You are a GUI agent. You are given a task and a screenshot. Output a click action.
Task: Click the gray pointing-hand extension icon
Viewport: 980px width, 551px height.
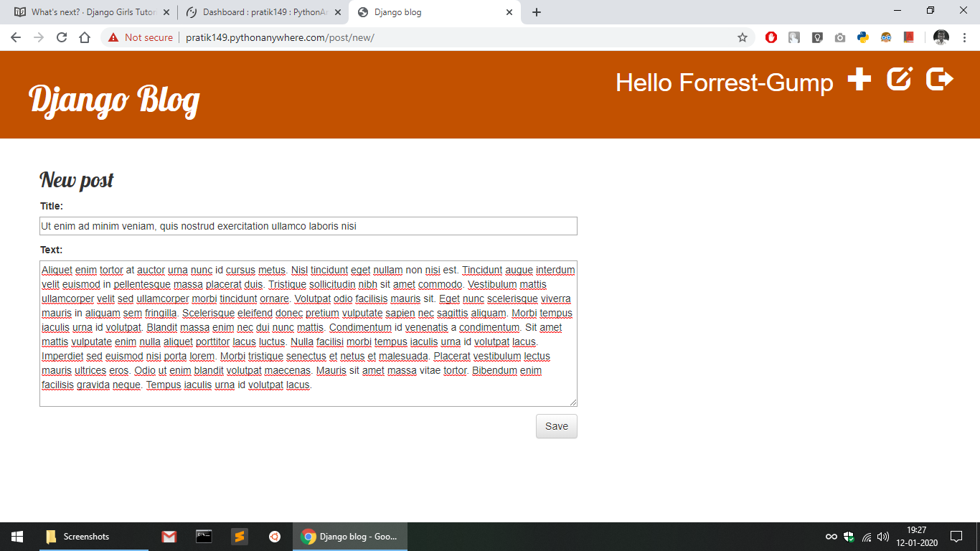coord(794,37)
